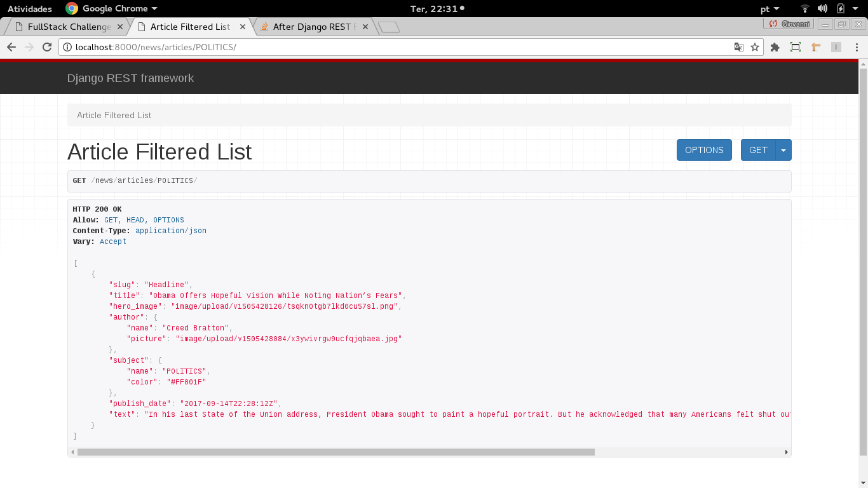
Task: Bookmark this page using the star icon
Action: 754,47
